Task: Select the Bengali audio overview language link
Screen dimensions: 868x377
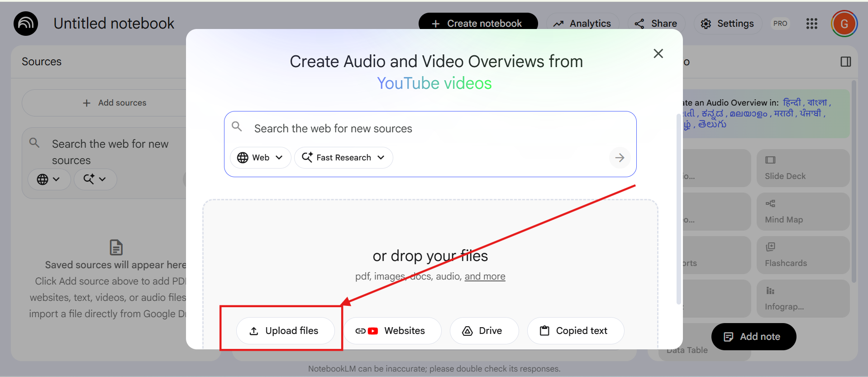Action: click(x=817, y=102)
